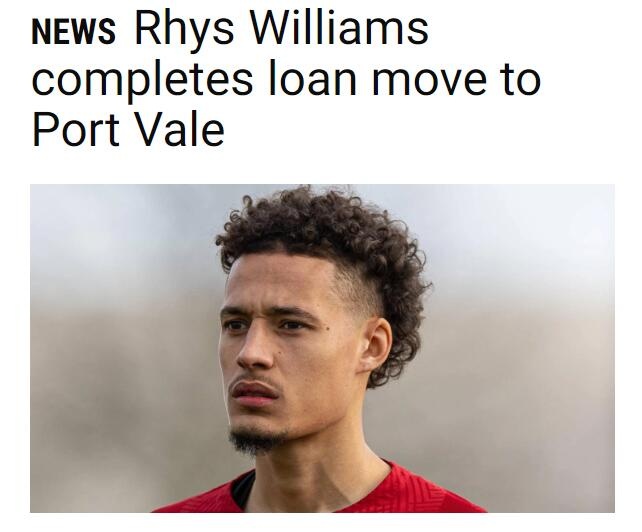Click the word 'completes' in the headline

142,82
